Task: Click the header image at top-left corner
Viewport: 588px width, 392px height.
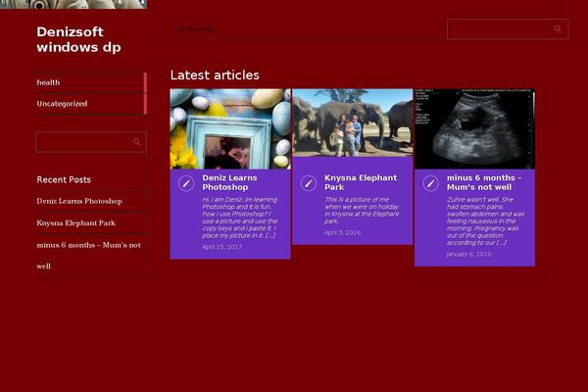Action: click(73, 4)
